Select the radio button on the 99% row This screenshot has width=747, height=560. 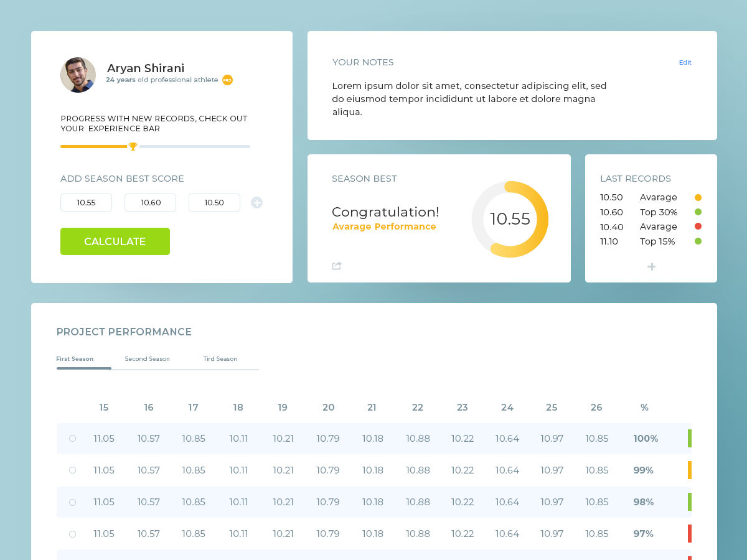(72, 470)
